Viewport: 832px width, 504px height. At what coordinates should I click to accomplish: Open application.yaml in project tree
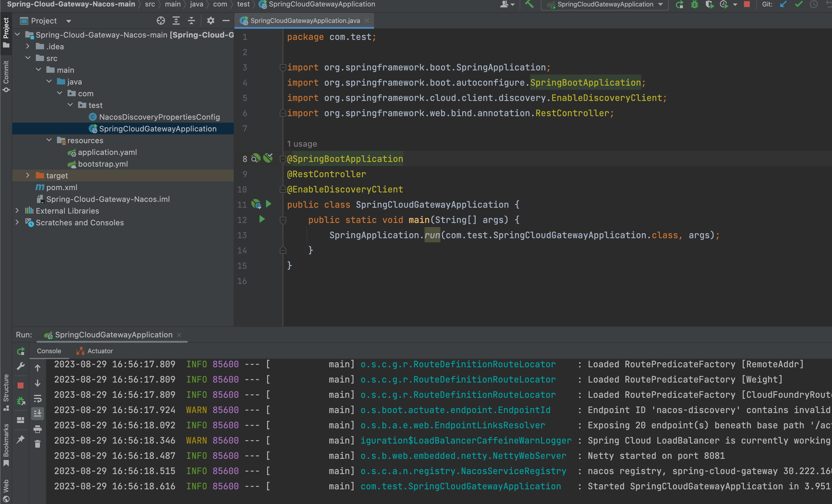click(107, 152)
